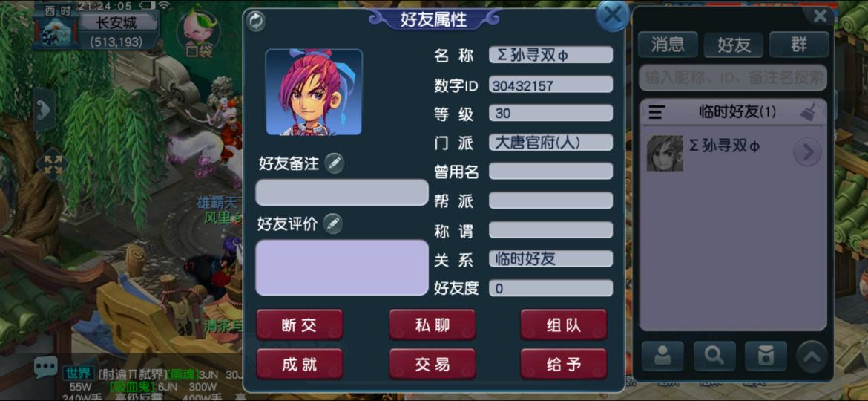868x401 pixels.
Task: Edit the 好友评价 with pencil icon
Action: [332, 224]
